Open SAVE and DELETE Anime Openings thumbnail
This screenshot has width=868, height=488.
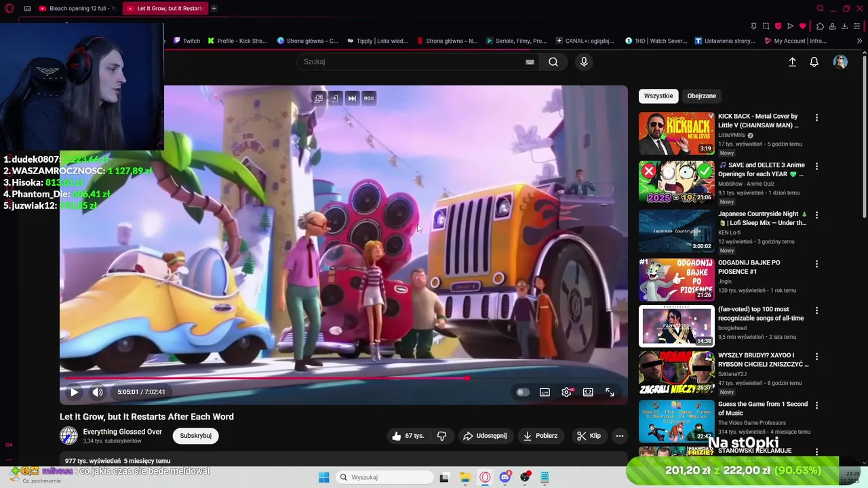click(676, 182)
